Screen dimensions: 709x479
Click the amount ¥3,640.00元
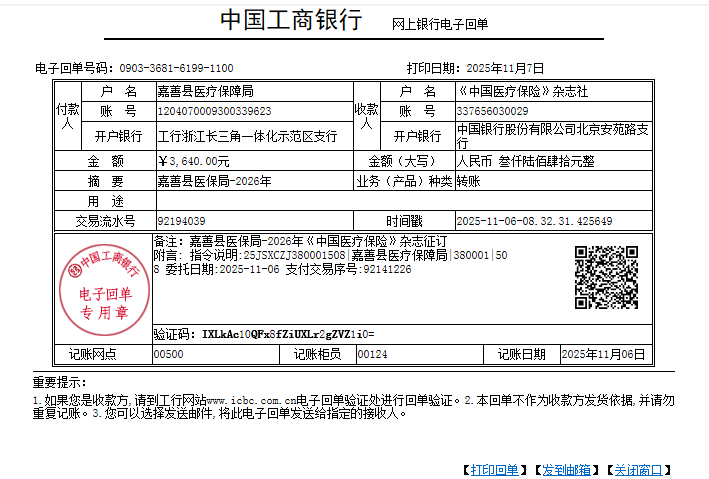[194, 160]
